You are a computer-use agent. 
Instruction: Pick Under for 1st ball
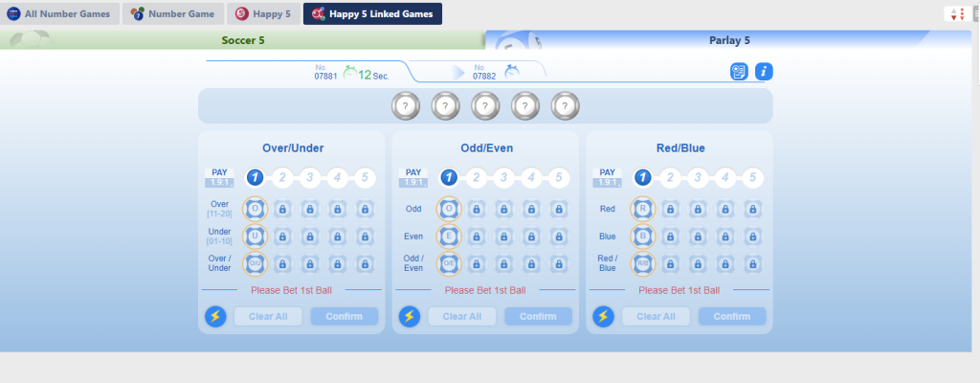coord(255,236)
